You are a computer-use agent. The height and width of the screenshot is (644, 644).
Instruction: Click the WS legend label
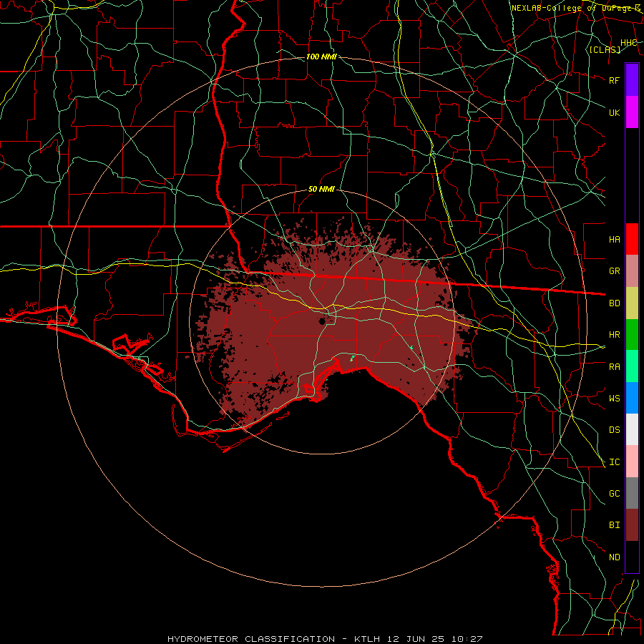615,399
